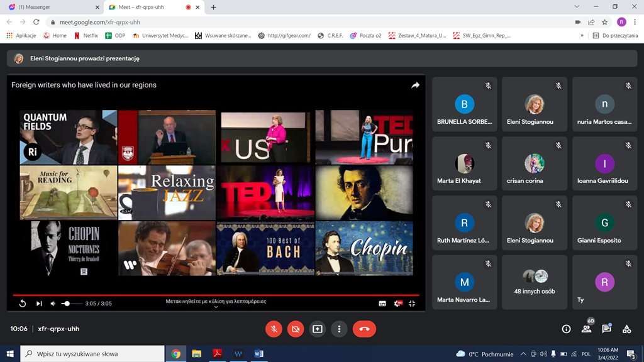Skip to next video
644x362 pixels.
39,304
